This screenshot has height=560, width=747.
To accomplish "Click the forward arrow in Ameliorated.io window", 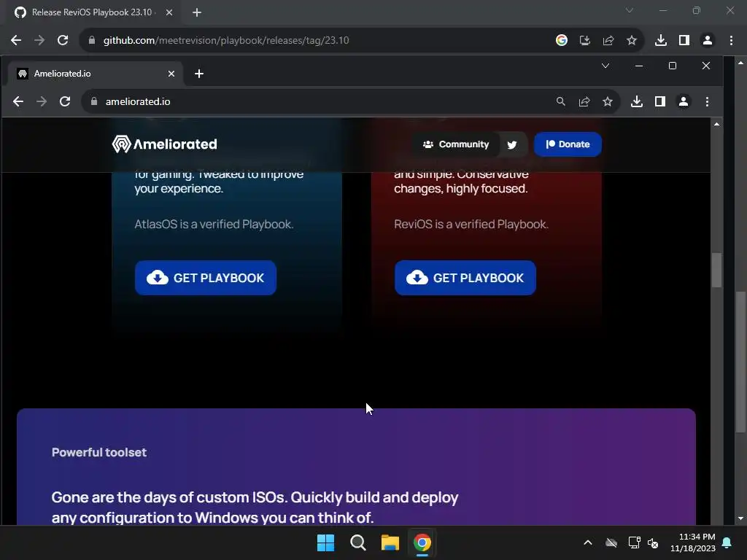I will pos(42,101).
